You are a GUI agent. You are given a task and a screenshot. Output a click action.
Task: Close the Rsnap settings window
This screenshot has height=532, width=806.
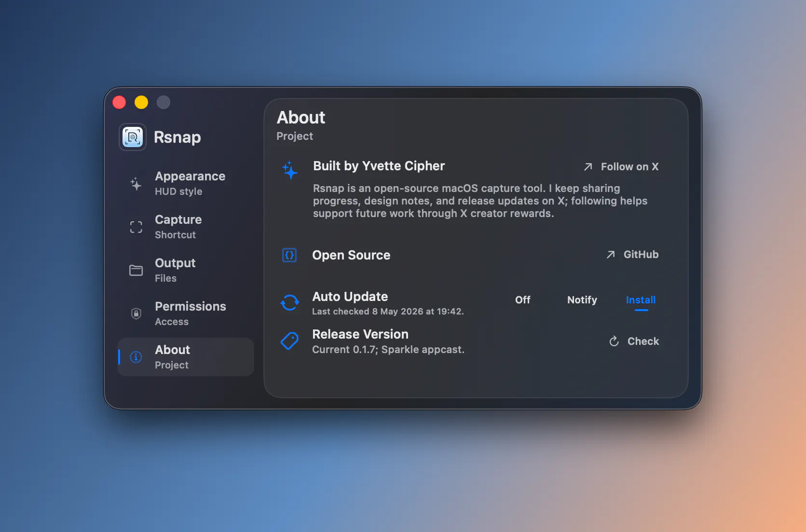[x=119, y=102]
